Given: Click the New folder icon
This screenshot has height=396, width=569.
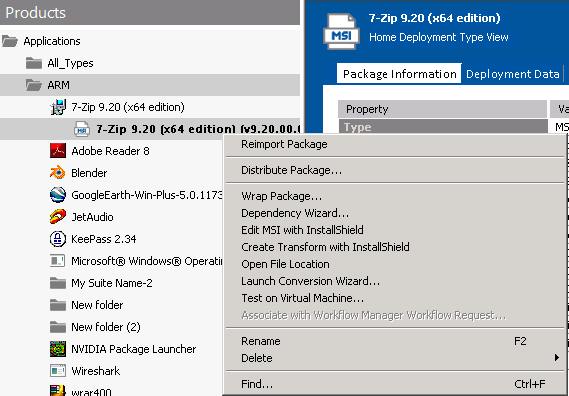Looking at the screenshot, I should [58, 305].
